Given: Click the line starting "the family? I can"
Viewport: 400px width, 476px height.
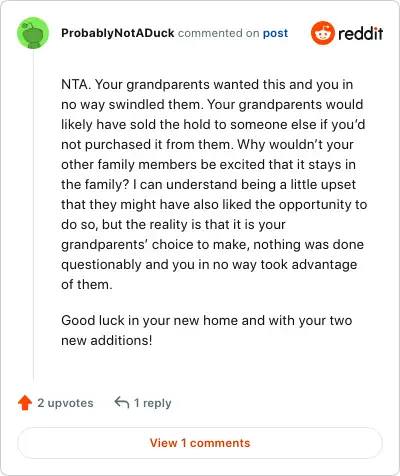Looking at the screenshot, I should (208, 184).
